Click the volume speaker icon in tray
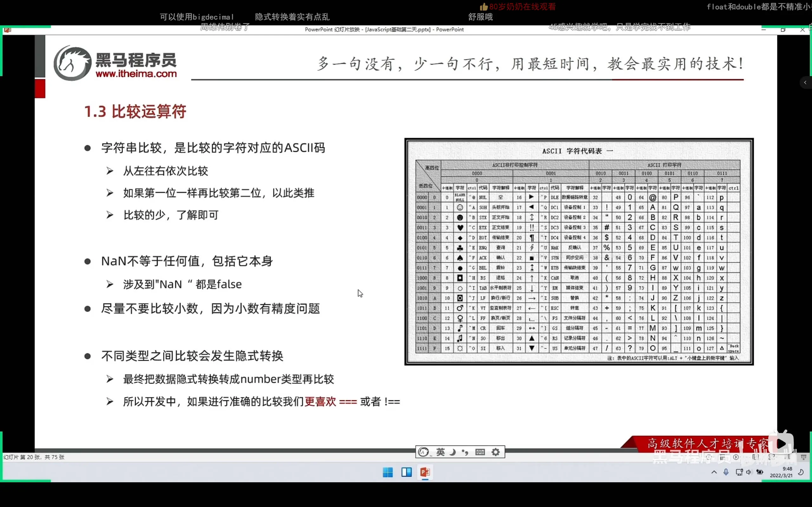Image resolution: width=812 pixels, height=507 pixels. [x=749, y=472]
